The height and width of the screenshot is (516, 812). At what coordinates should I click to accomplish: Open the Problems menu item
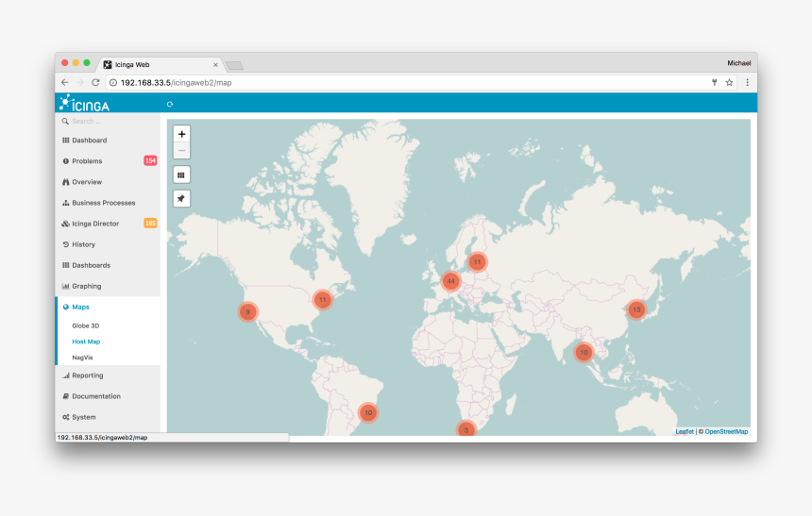click(87, 161)
